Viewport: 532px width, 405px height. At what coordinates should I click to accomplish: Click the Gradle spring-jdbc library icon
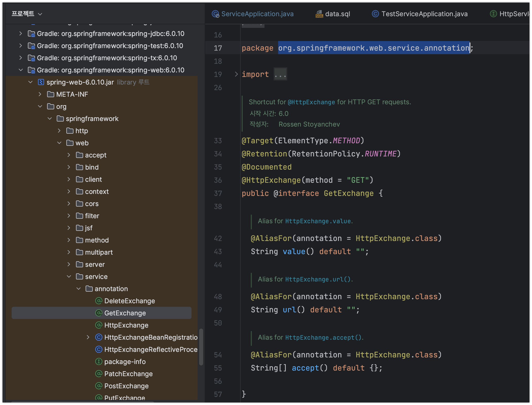tap(31, 33)
